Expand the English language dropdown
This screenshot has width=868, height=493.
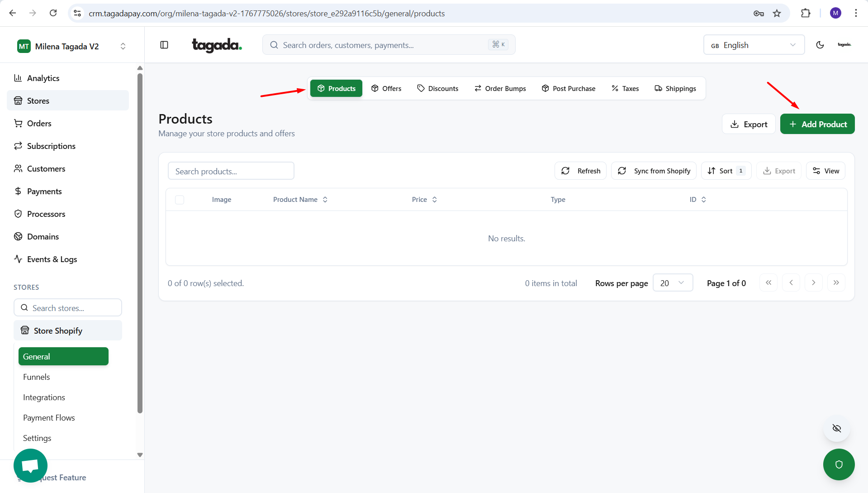[754, 45]
